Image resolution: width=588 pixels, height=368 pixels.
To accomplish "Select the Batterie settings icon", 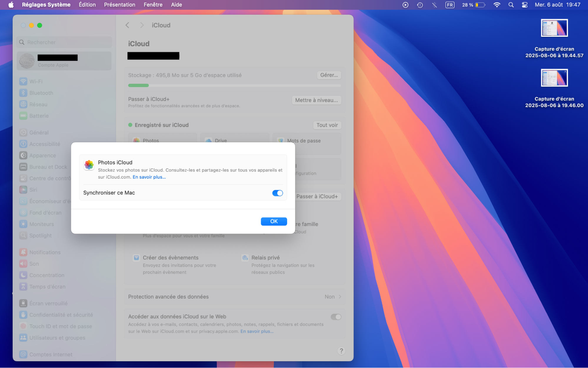I will click(23, 116).
